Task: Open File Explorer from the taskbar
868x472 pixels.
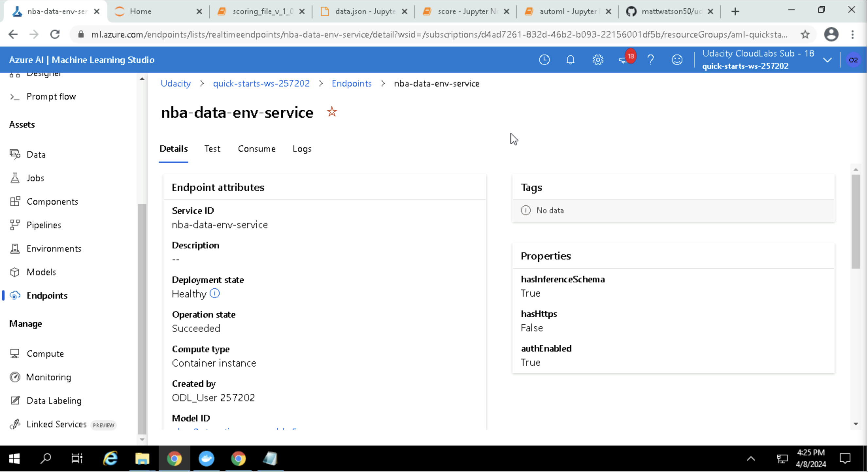Action: [x=142, y=459]
